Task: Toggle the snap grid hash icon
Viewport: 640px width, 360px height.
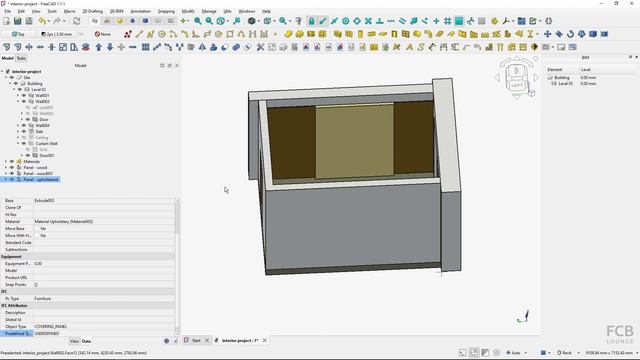Action: (x=448, y=21)
